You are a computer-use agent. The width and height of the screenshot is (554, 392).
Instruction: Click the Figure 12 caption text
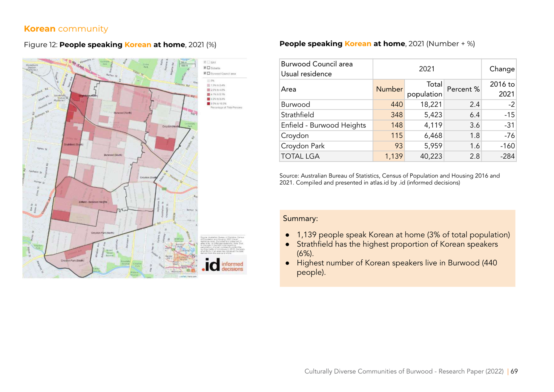tap(120, 45)
